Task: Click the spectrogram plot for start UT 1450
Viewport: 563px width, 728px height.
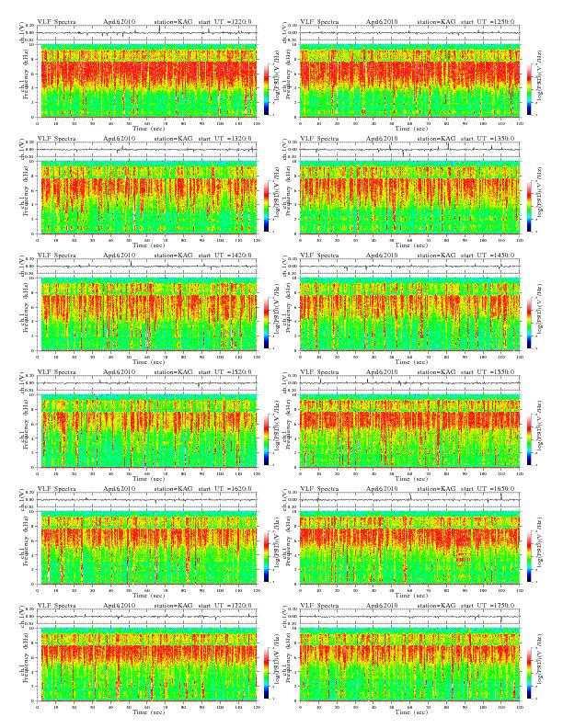Action: (x=410, y=314)
